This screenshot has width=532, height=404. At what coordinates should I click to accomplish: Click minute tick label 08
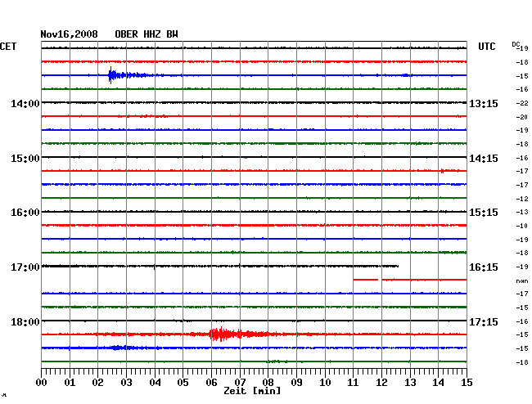click(x=268, y=383)
